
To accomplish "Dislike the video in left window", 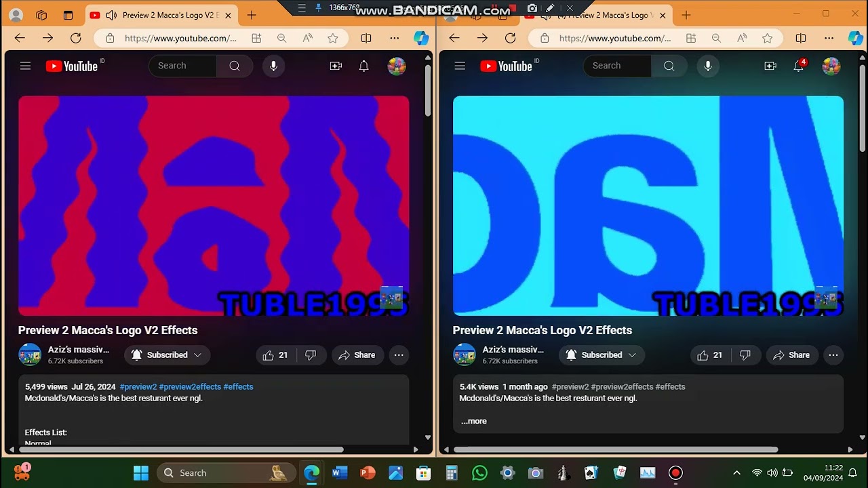I will pyautogui.click(x=311, y=355).
